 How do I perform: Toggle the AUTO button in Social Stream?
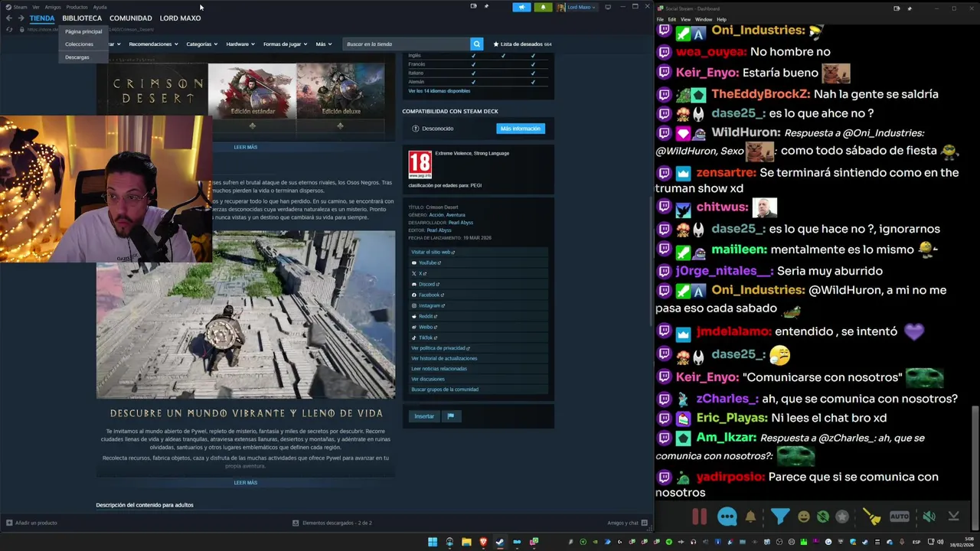[900, 517]
